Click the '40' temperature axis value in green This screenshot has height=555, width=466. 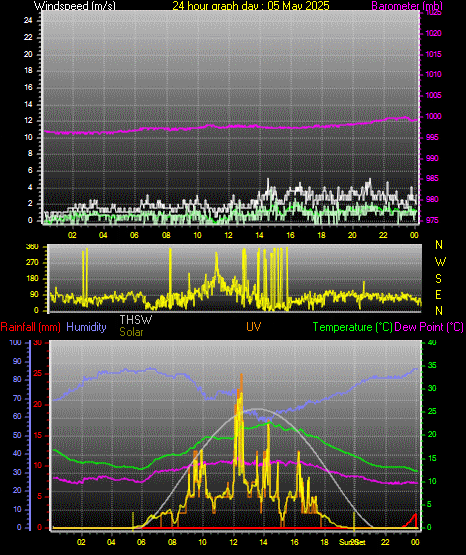coord(432,342)
